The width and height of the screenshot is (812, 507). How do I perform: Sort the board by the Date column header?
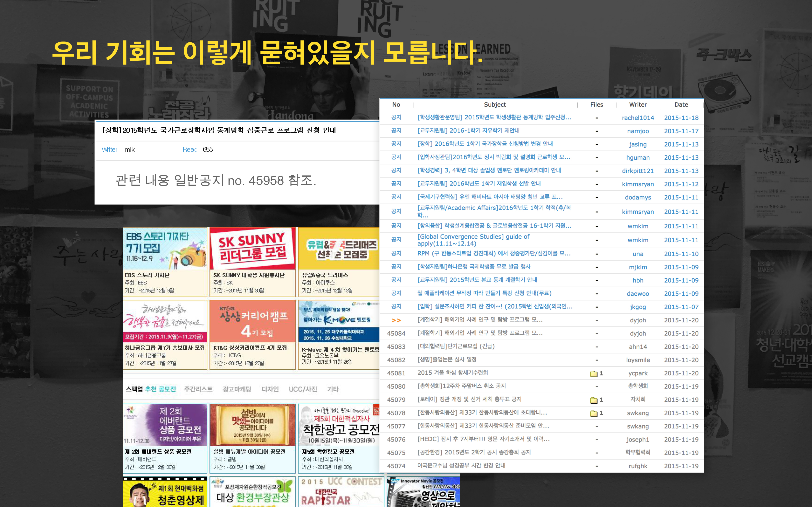pyautogui.click(x=681, y=105)
